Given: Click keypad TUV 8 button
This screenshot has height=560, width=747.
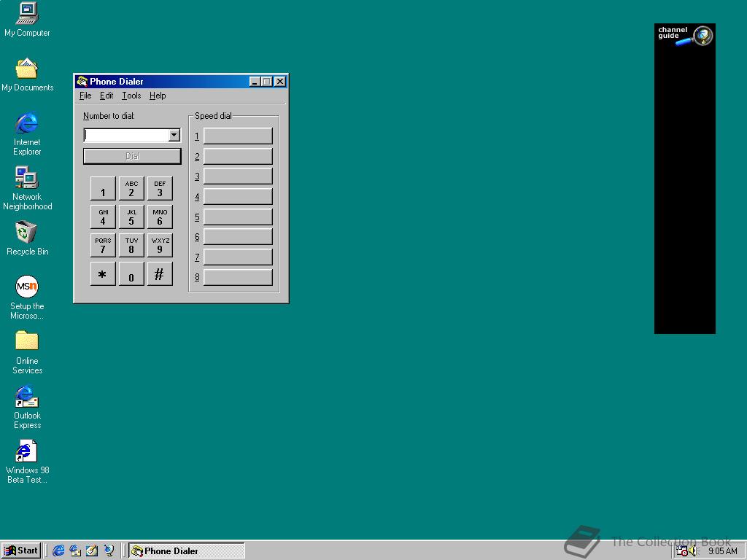Looking at the screenshot, I should [x=131, y=245].
